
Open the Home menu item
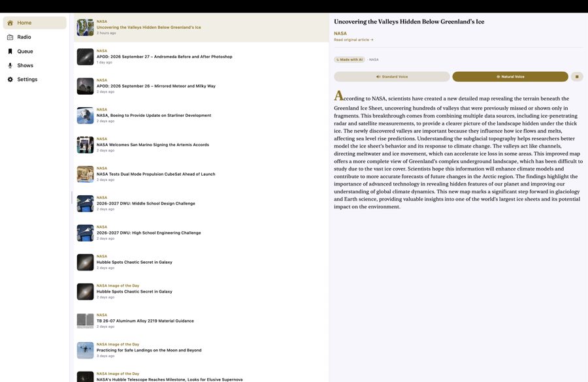pos(35,23)
